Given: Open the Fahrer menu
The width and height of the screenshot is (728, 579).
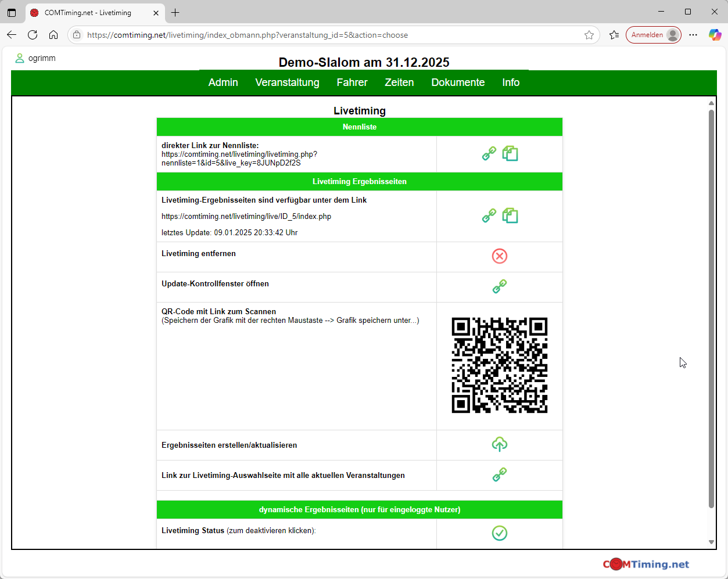Looking at the screenshot, I should point(352,82).
